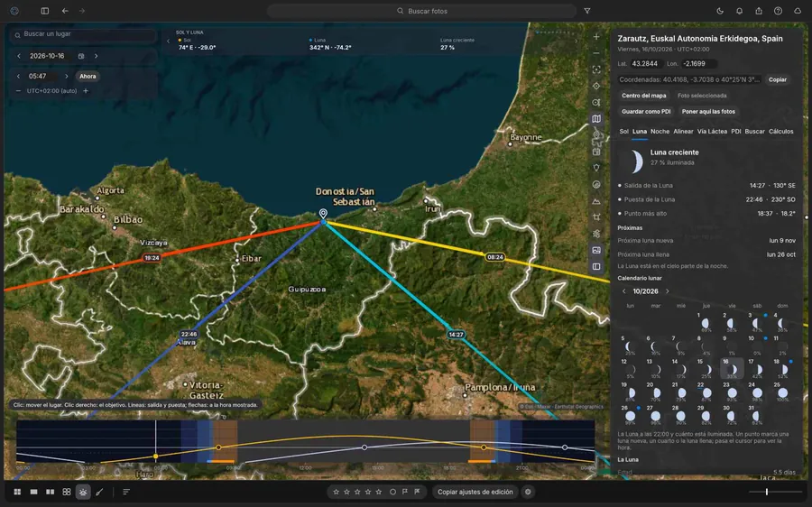The width and height of the screenshot is (812, 507).
Task: Click the share/export icon in top bar
Action: [x=759, y=11]
